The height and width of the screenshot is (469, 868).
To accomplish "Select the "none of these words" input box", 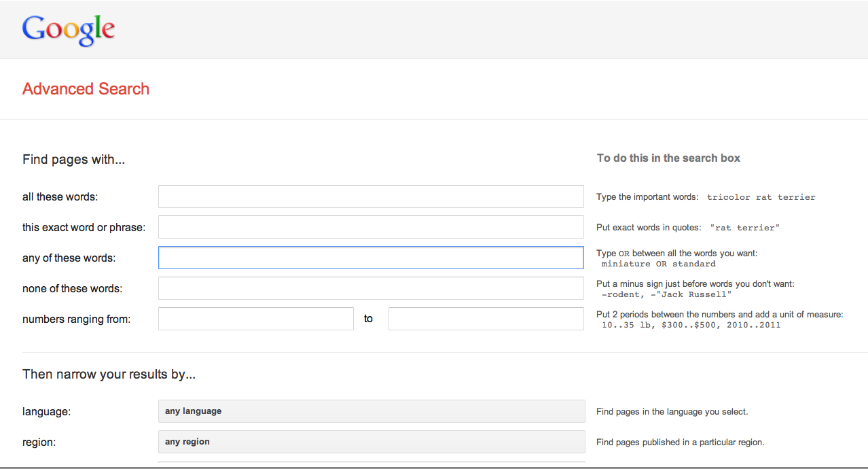I will 371,288.
